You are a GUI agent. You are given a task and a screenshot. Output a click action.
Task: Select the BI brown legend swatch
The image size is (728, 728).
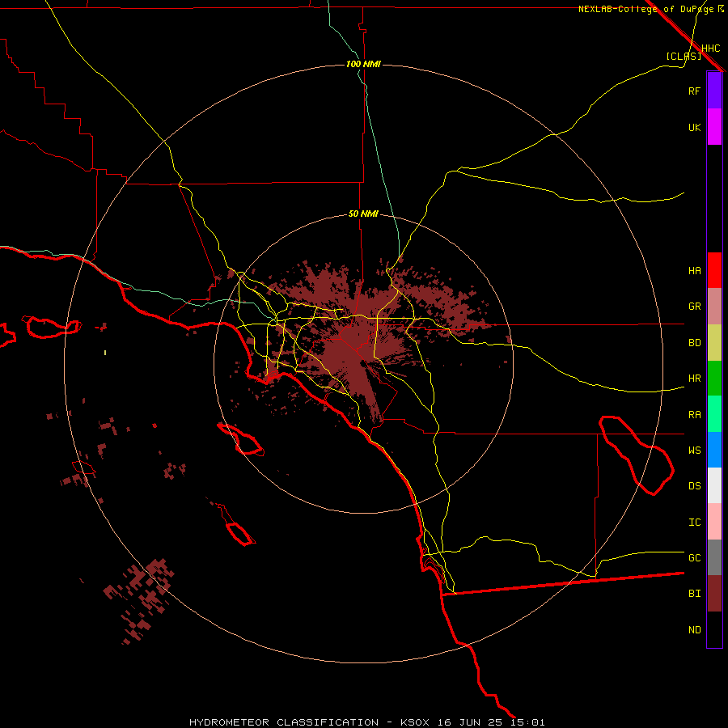click(714, 594)
